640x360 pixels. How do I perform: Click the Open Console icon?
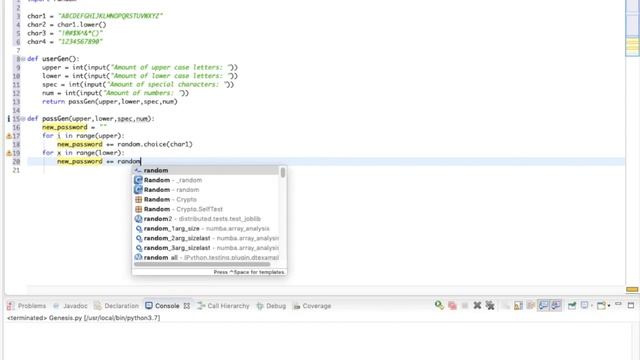click(x=601, y=305)
